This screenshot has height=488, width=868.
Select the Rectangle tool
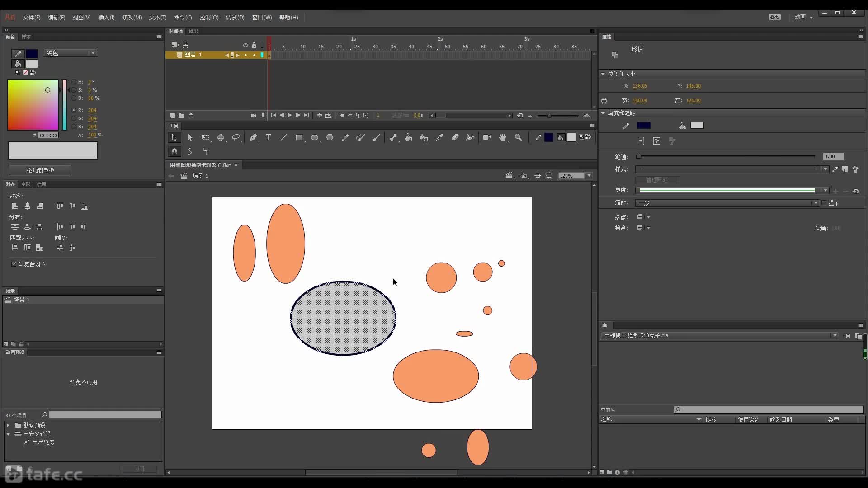[299, 137]
